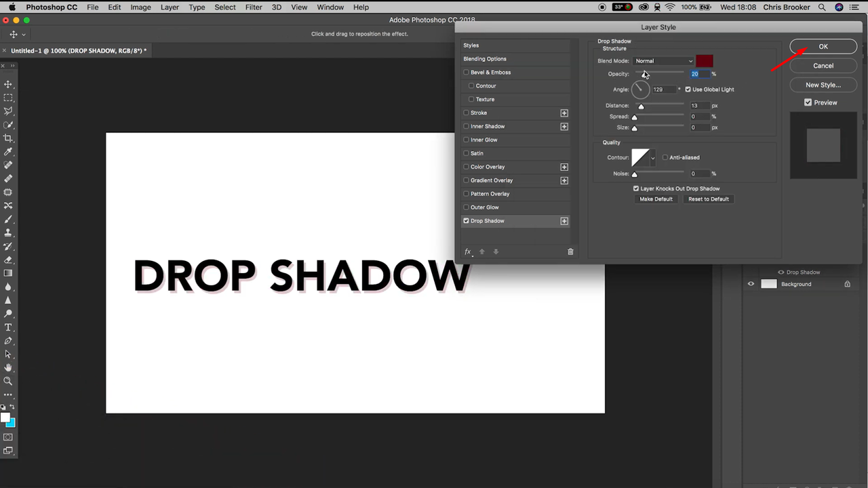Click Make Default button
The width and height of the screenshot is (868, 488).
pyautogui.click(x=655, y=199)
